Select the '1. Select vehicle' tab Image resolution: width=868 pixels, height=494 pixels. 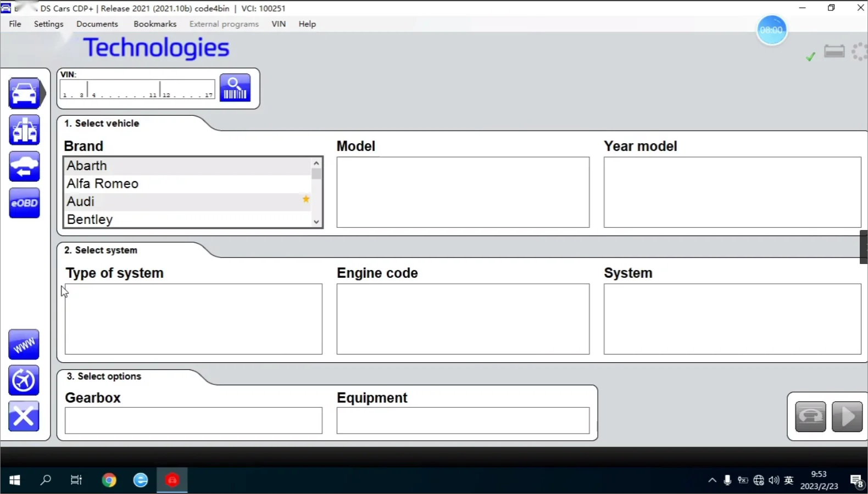(102, 123)
